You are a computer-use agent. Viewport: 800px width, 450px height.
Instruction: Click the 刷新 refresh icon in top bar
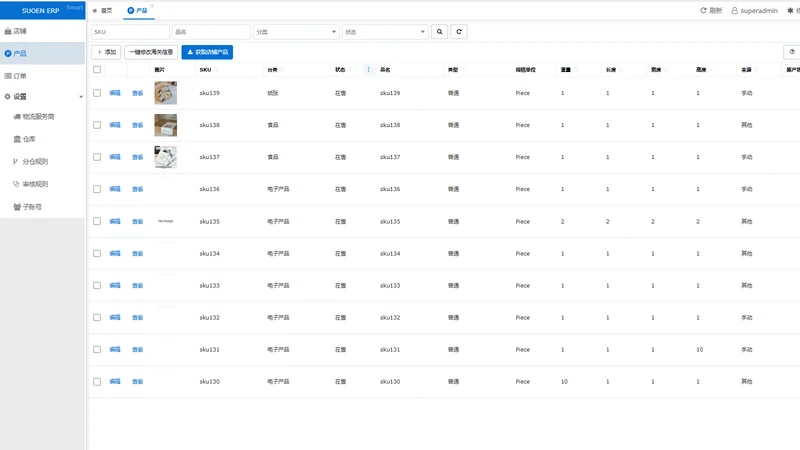click(703, 10)
